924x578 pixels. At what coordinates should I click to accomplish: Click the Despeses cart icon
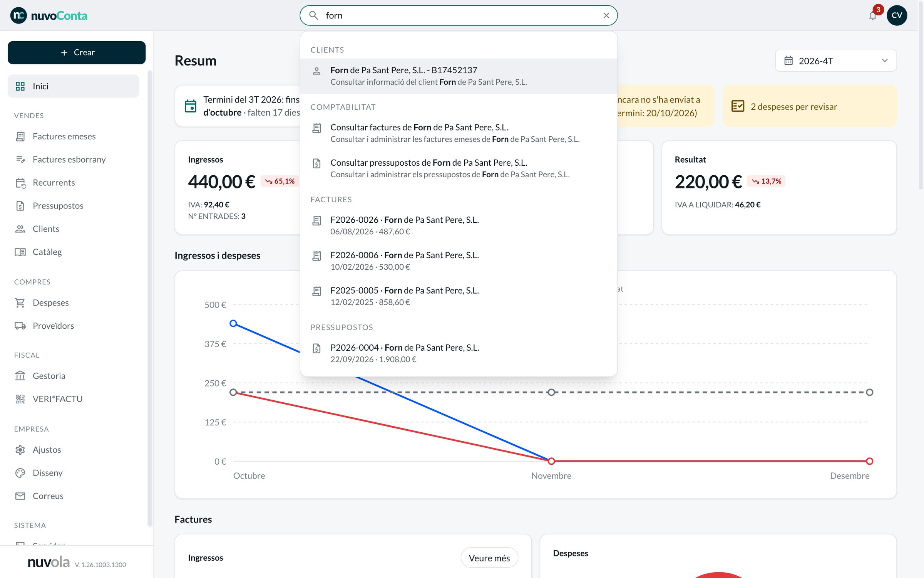pyautogui.click(x=20, y=303)
